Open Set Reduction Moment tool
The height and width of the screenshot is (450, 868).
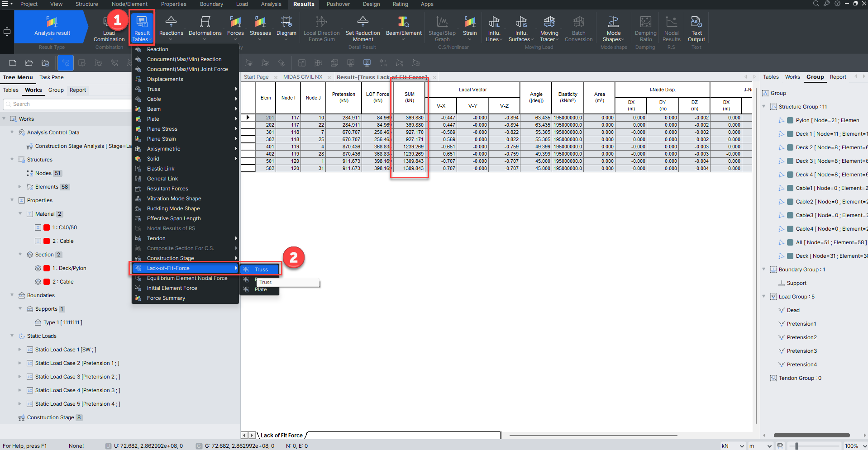click(x=362, y=28)
